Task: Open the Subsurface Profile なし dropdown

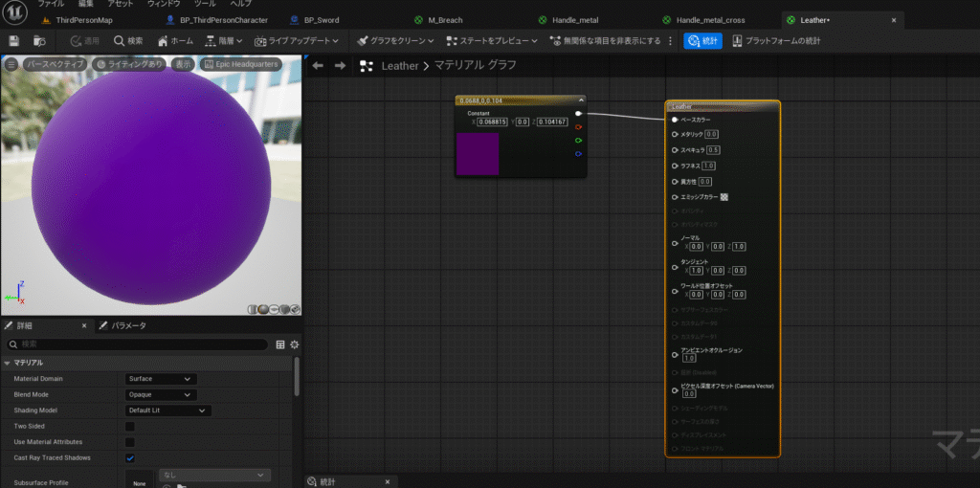Action: click(214, 475)
